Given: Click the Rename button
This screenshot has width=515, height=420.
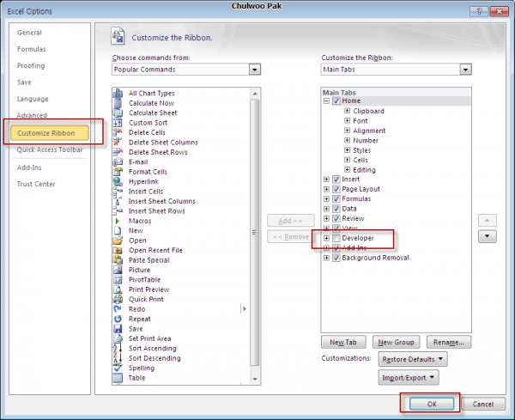Looking at the screenshot, I should pyautogui.click(x=449, y=342).
